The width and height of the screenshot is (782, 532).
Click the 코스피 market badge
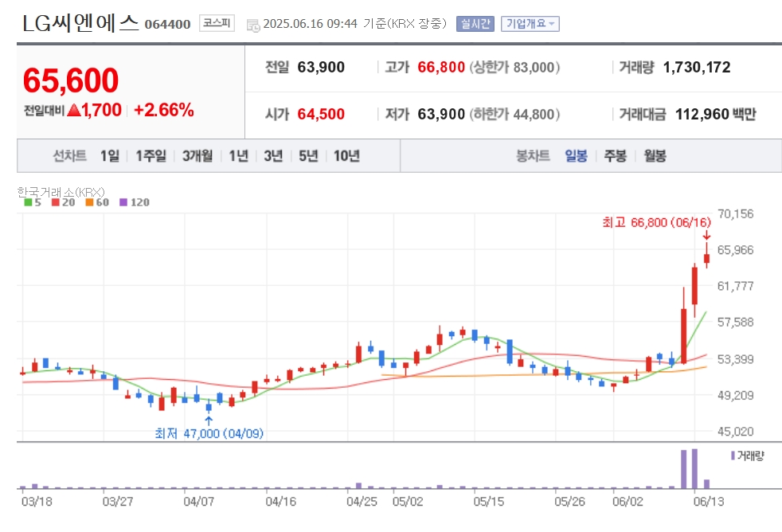tap(217, 23)
